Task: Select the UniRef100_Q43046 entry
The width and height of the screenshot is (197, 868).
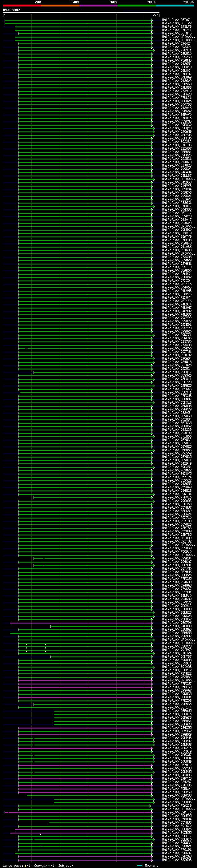Action: point(177,108)
